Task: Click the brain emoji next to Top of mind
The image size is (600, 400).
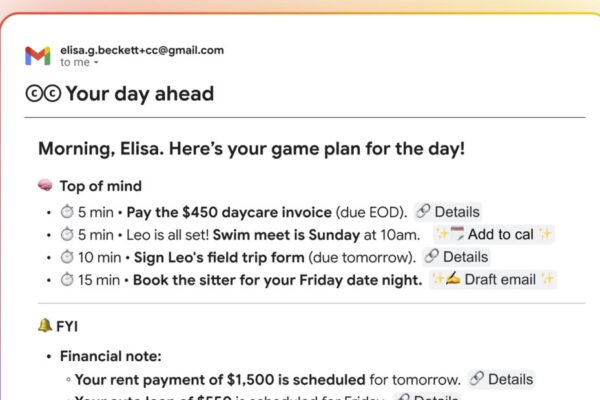Action: pos(45,186)
